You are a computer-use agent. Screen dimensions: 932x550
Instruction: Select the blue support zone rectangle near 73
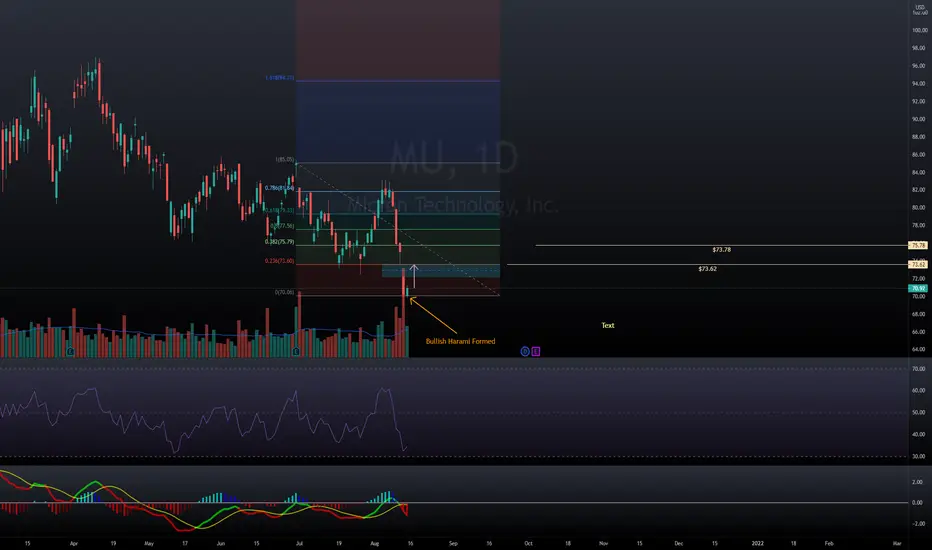(x=440, y=271)
